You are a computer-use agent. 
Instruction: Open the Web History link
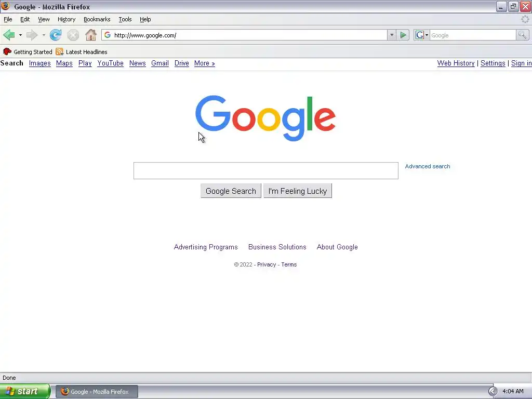[456, 63]
